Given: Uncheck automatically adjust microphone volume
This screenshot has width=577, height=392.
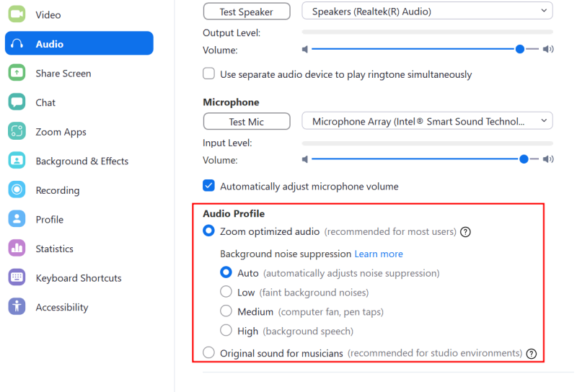Looking at the screenshot, I should pyautogui.click(x=208, y=186).
